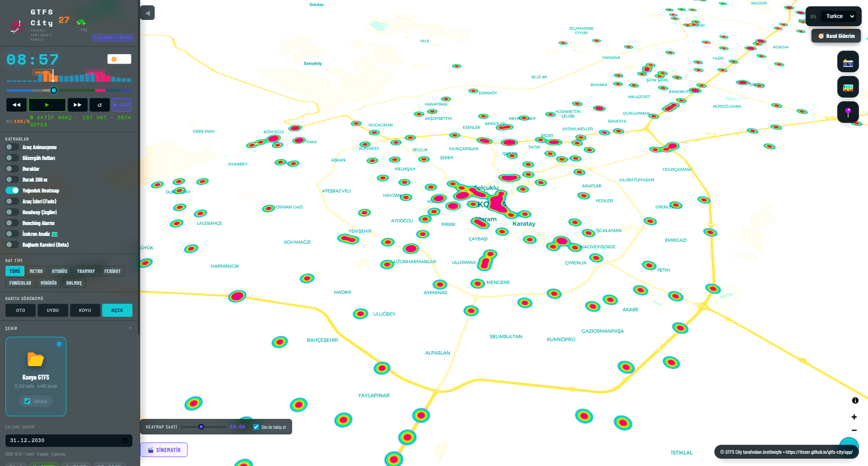Screen dimensions: 868x466
Task: Enable the Araç Animasyonu layer
Action: 12,147
